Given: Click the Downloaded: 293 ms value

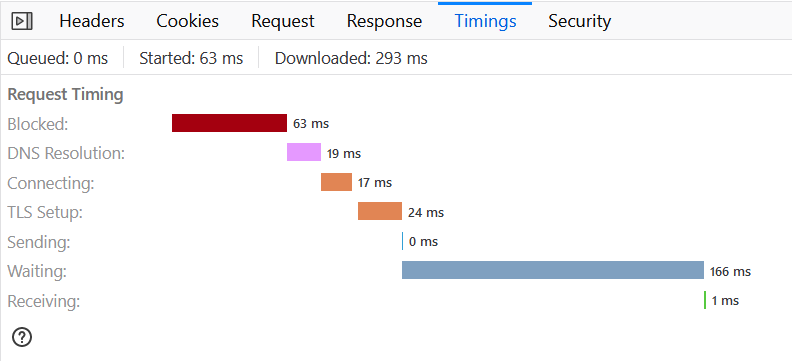Looking at the screenshot, I should [x=351, y=59].
